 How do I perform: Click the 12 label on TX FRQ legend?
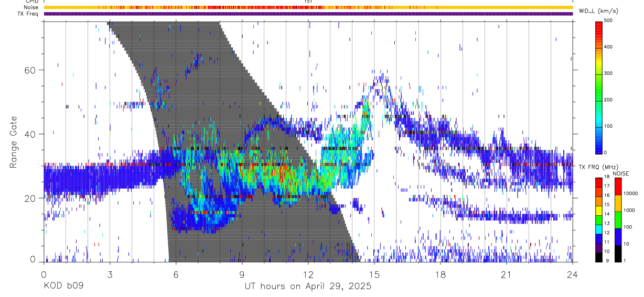(607, 233)
